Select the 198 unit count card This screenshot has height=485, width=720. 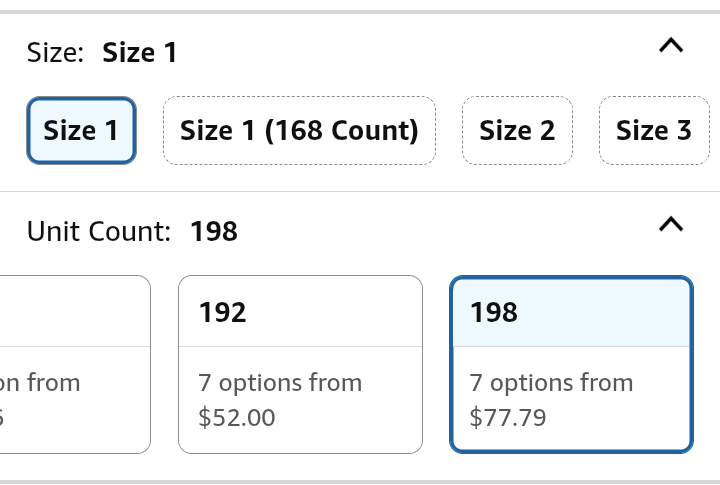pyautogui.click(x=571, y=364)
